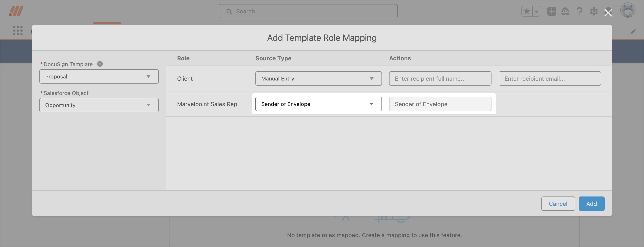Open the help question mark icon

point(580,11)
